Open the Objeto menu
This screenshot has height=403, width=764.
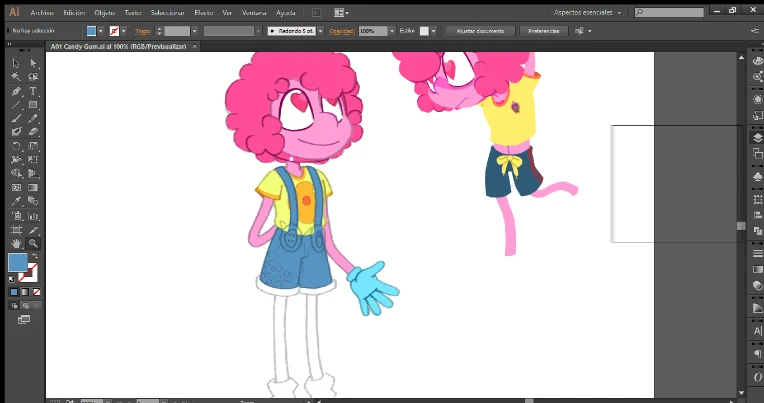pyautogui.click(x=104, y=13)
